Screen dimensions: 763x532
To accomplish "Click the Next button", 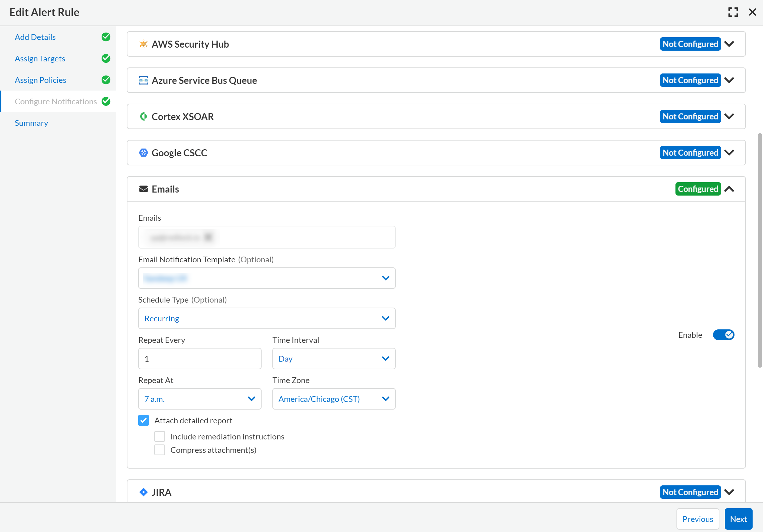I will pyautogui.click(x=739, y=519).
